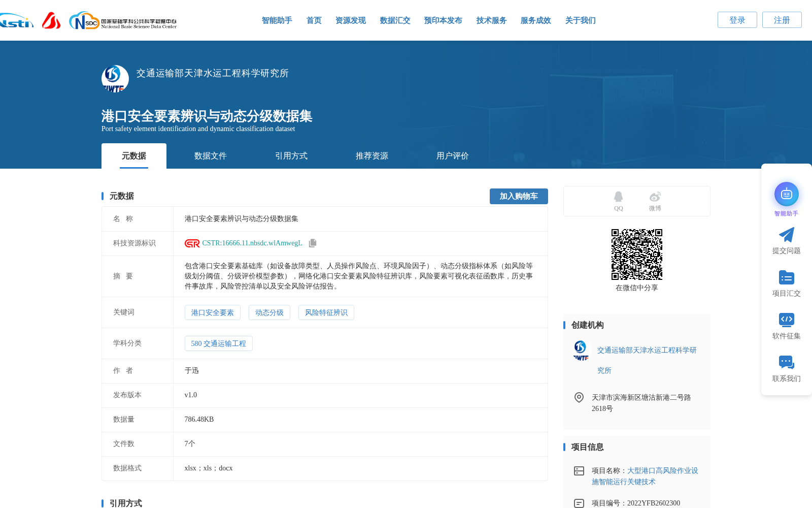Click the 项目汇交 folder icon

[x=786, y=277]
